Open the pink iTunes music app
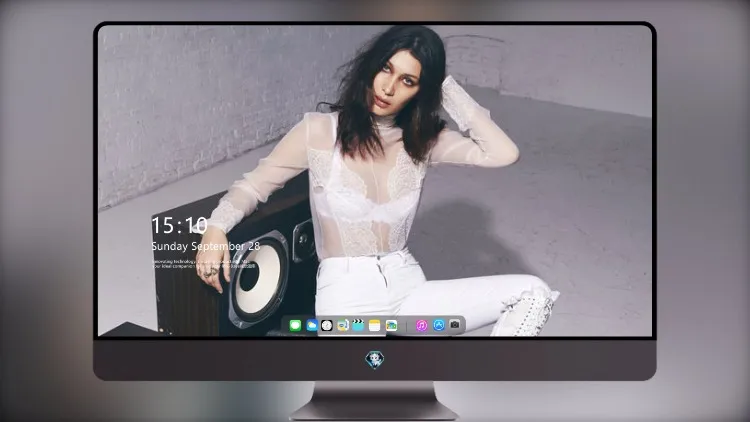Viewport: 750px width, 422px height. (x=421, y=325)
